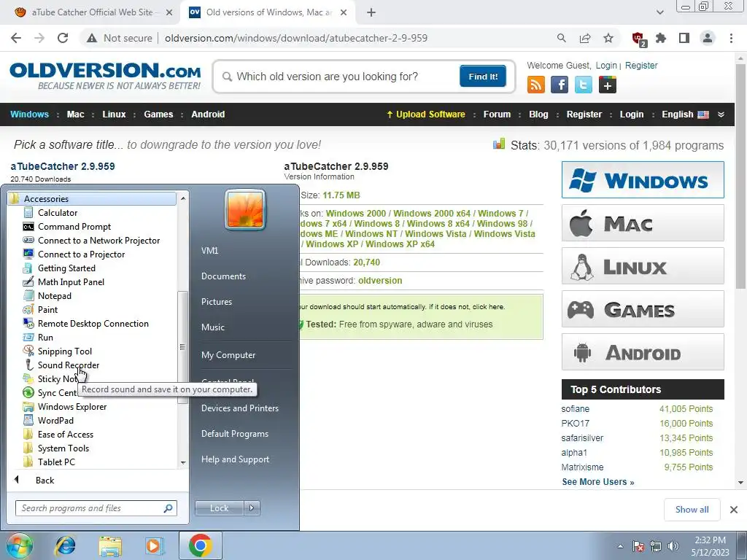This screenshot has height=560, width=747.
Task: Open the Upload Software link
Action: pos(425,114)
